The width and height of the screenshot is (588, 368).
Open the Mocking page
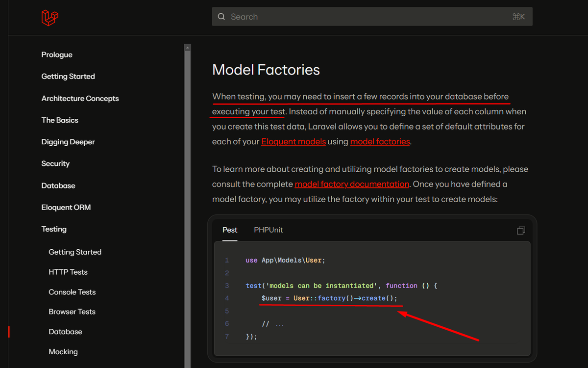(63, 352)
